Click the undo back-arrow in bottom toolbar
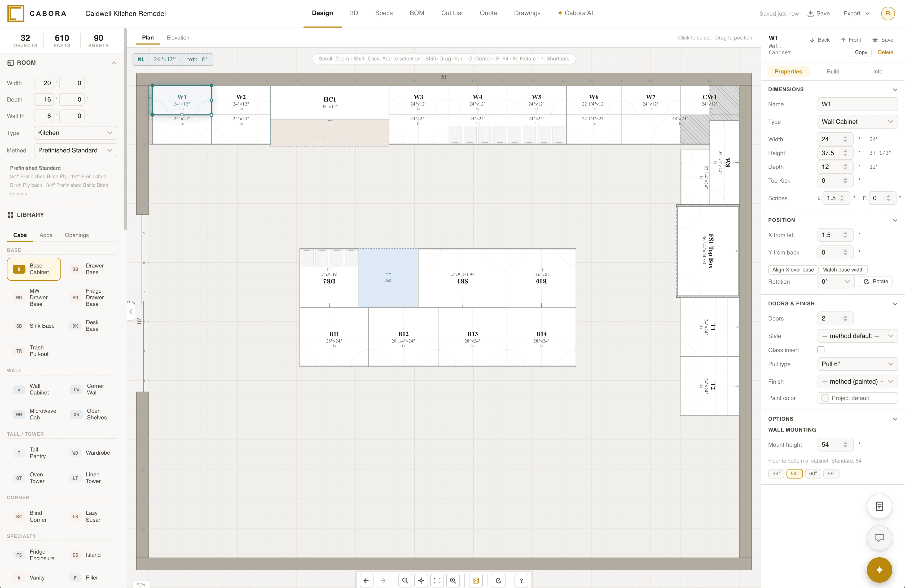The height and width of the screenshot is (588, 905). point(366,580)
